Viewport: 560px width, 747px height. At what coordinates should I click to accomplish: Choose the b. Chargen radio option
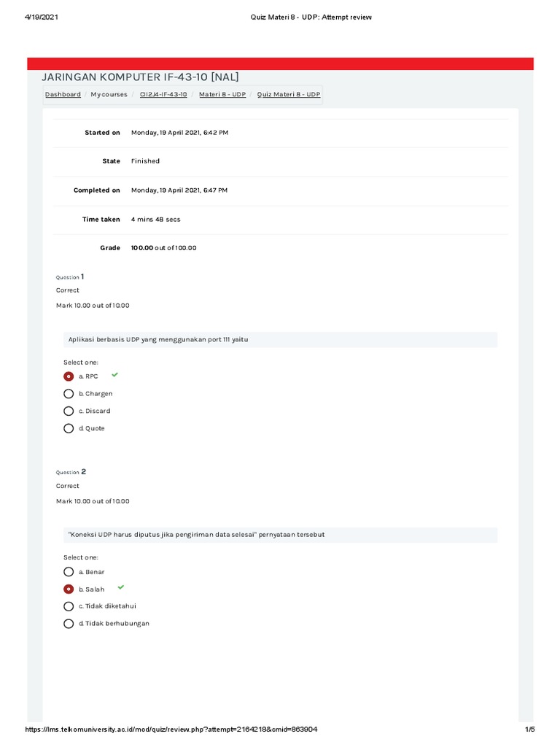click(x=69, y=394)
